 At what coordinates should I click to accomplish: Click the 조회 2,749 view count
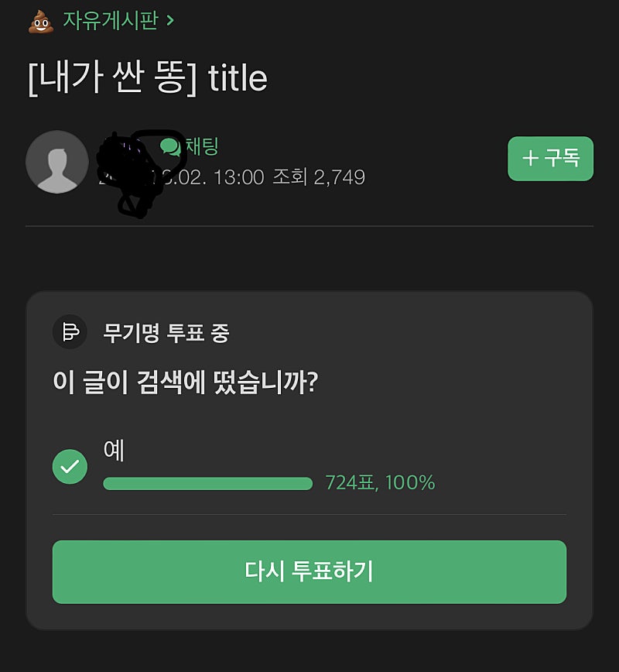click(x=318, y=177)
